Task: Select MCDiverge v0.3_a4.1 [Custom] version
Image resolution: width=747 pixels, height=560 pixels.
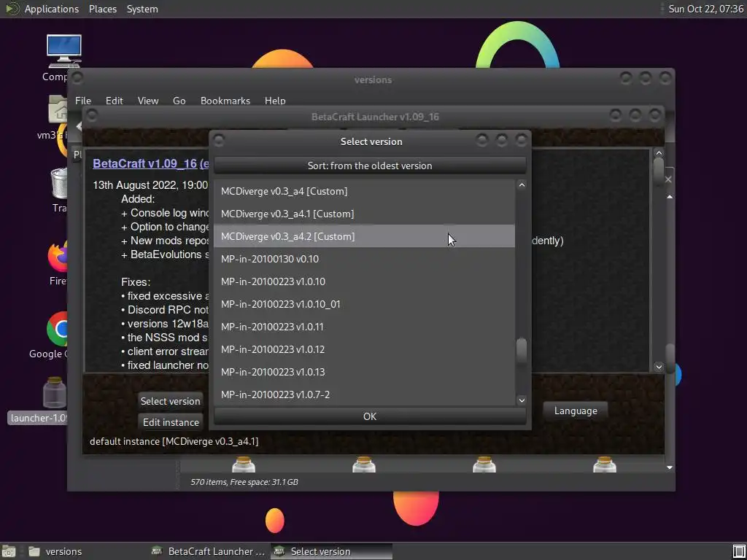Action: (365, 214)
